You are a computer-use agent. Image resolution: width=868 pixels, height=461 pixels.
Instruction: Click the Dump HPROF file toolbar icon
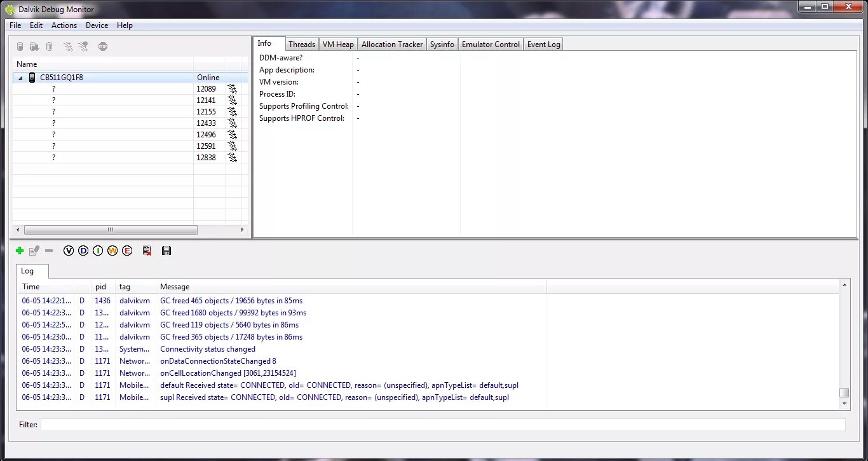pyautogui.click(x=34, y=46)
